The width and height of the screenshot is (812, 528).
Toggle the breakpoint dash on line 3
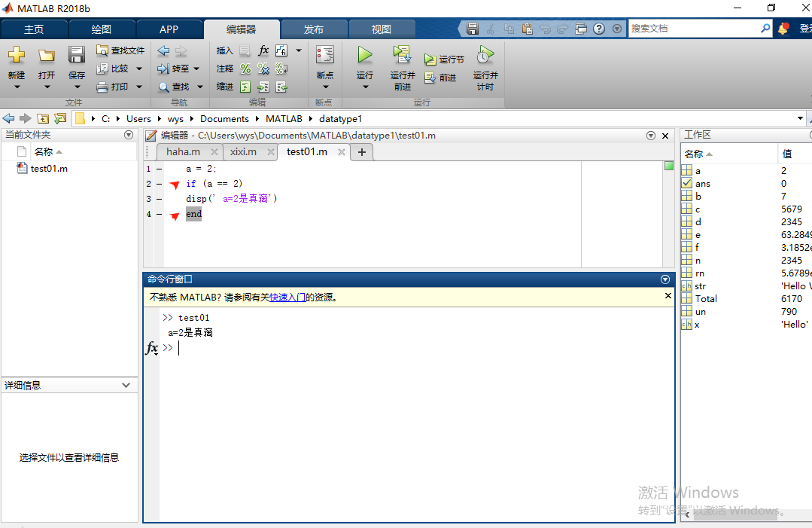click(160, 199)
